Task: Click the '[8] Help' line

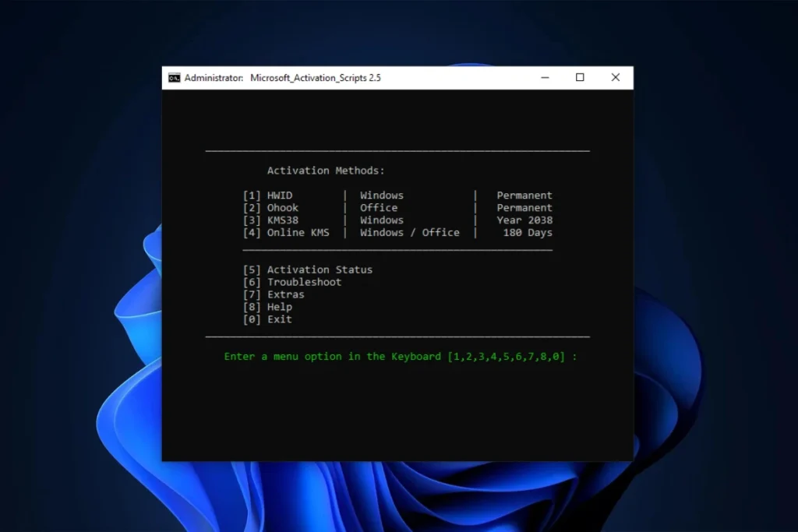Action: (x=268, y=307)
